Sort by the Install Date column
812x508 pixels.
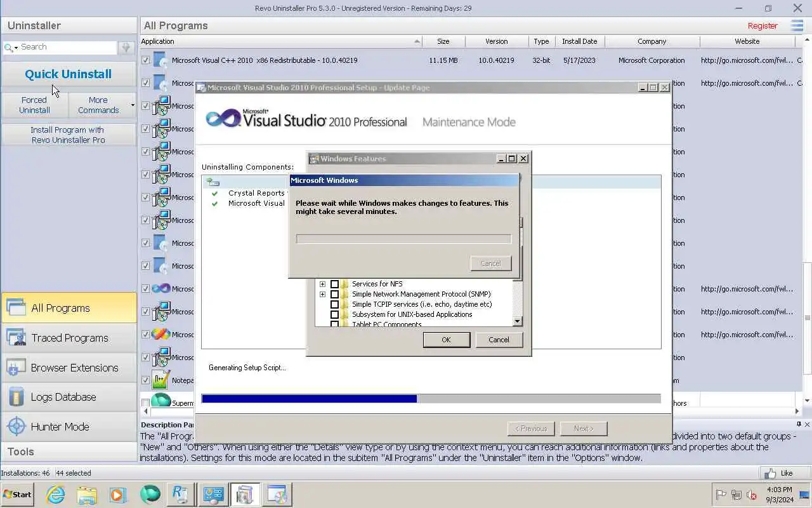tap(579, 41)
